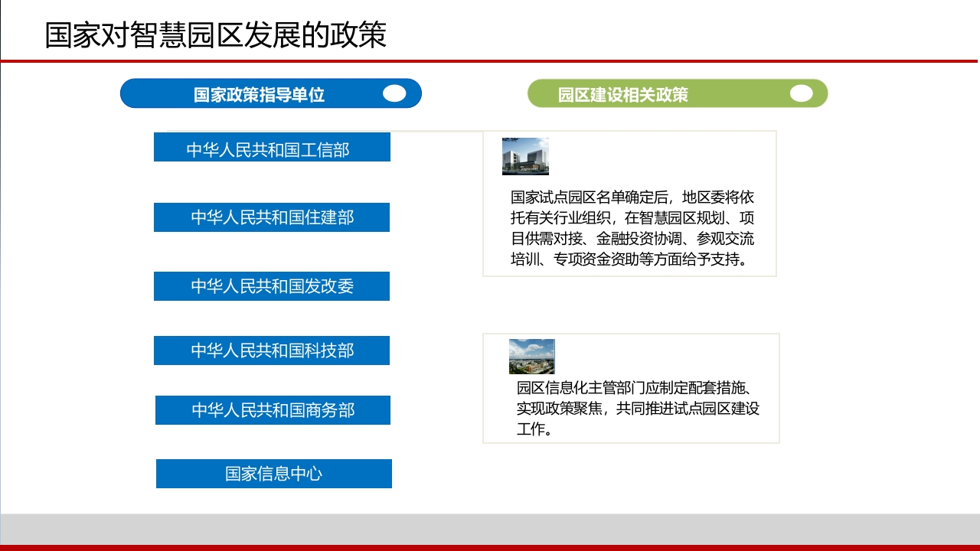Select the 国家政策指导单位 blue header pill

tap(271, 93)
